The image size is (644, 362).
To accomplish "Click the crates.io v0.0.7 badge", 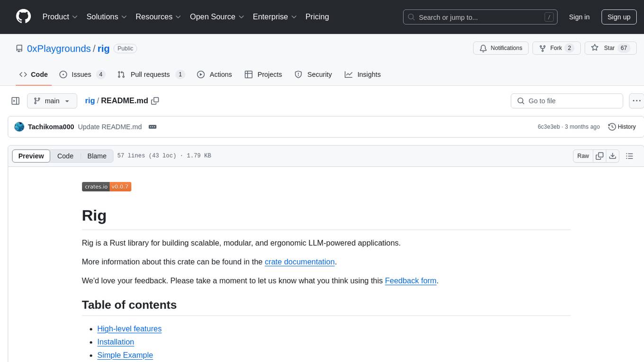I will [107, 187].
